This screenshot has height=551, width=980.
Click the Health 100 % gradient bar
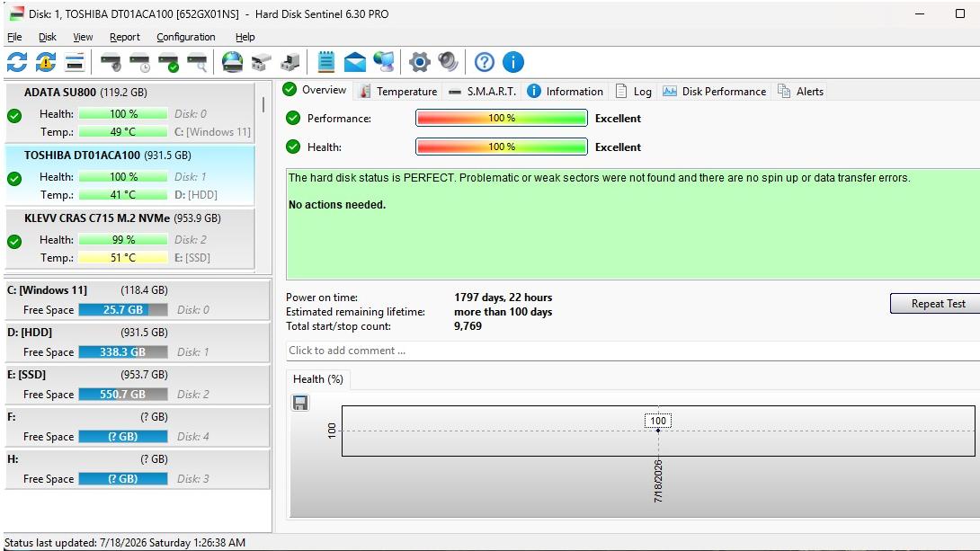pyautogui.click(x=502, y=147)
